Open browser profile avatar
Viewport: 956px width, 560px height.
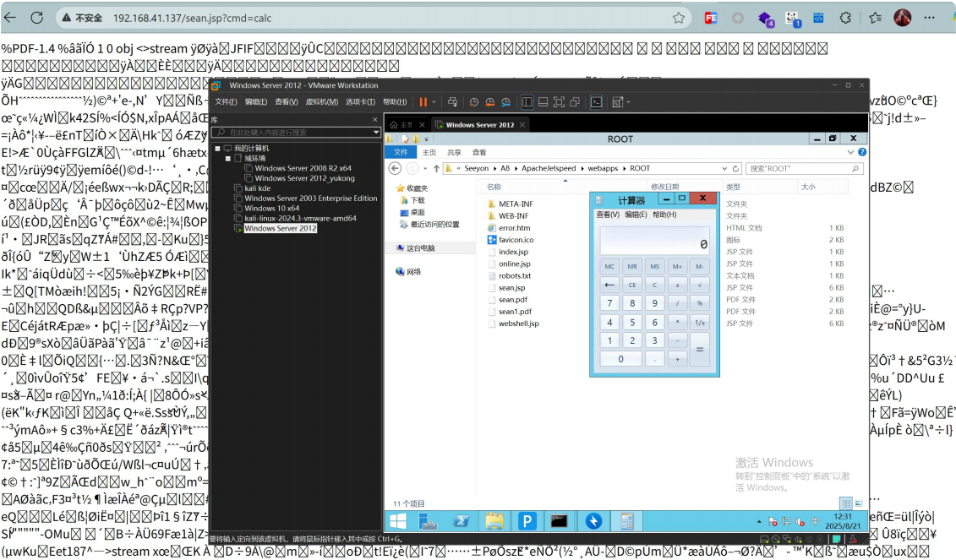(903, 18)
